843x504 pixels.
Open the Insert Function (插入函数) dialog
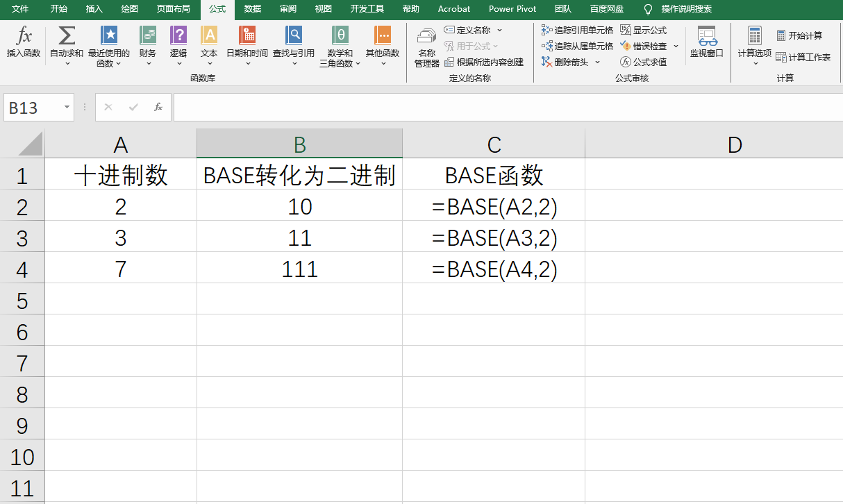click(x=24, y=42)
